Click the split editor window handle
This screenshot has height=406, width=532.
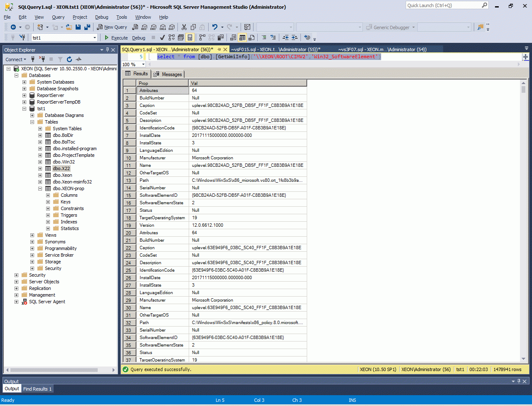[526, 57]
